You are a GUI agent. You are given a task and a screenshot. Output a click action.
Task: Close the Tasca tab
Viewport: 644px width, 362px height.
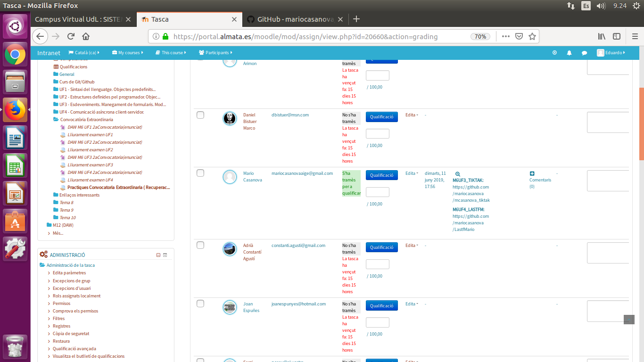[x=234, y=19]
